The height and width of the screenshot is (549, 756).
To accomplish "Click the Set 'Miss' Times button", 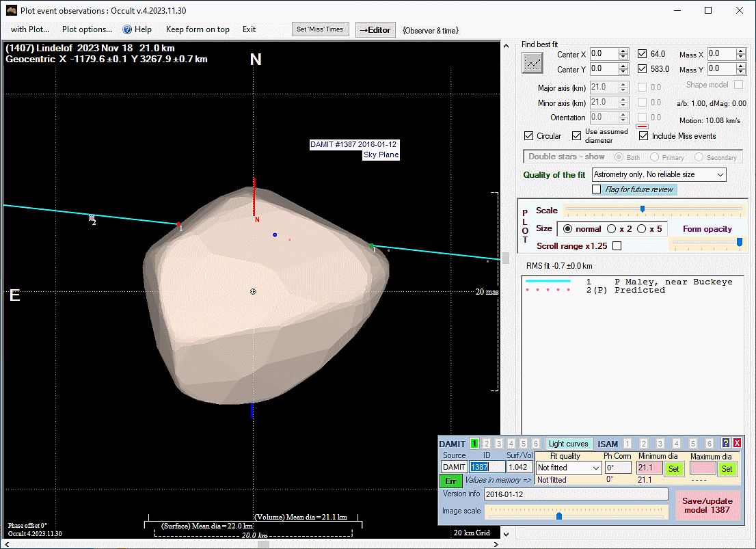I will point(321,29).
